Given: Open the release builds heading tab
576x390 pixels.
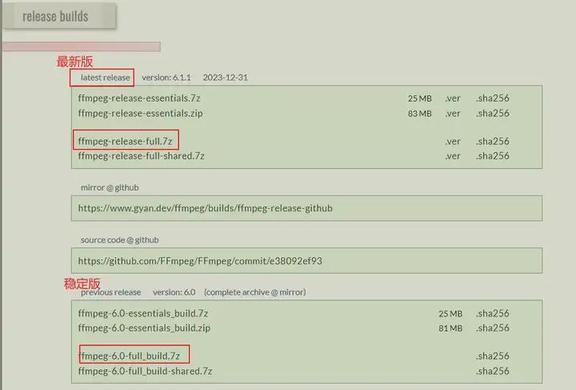Looking at the screenshot, I should pyautogui.click(x=59, y=16).
